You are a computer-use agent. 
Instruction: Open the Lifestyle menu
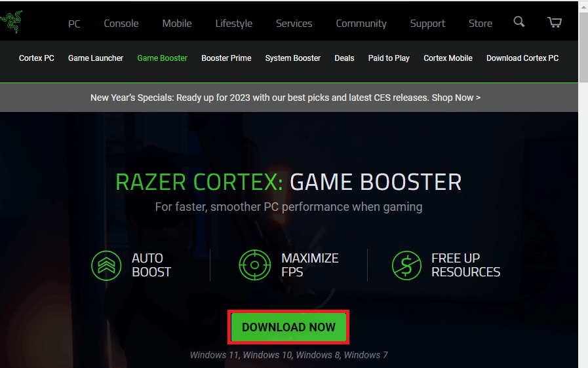(x=233, y=24)
